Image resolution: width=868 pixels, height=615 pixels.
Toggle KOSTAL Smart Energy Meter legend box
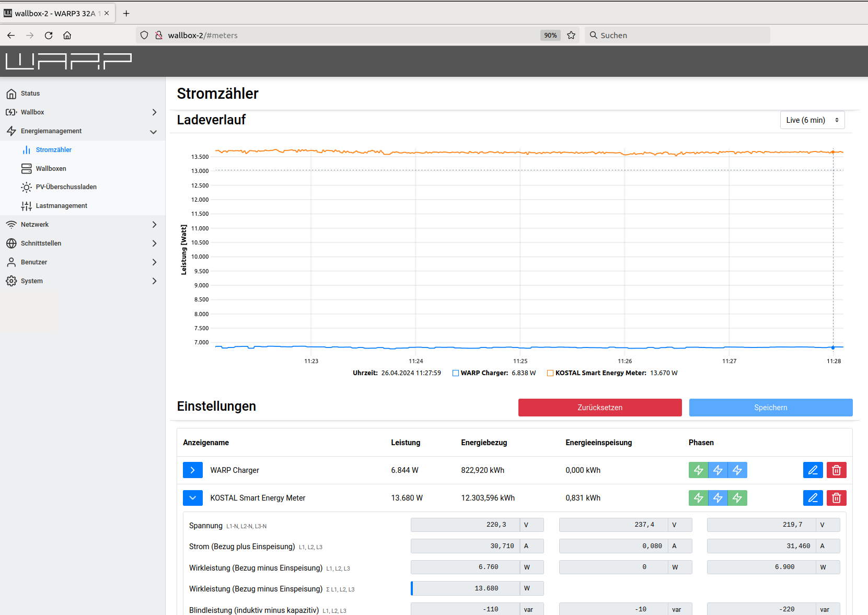550,373
